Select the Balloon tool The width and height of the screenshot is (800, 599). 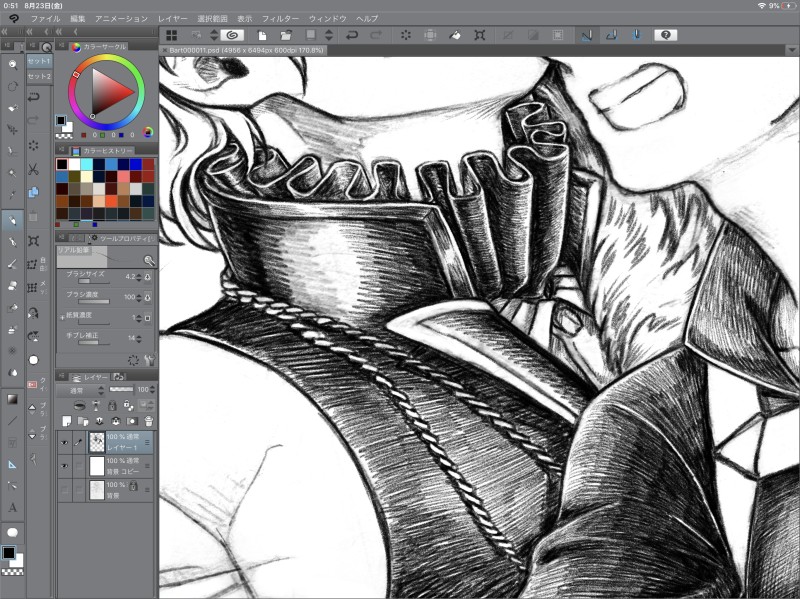[12, 532]
